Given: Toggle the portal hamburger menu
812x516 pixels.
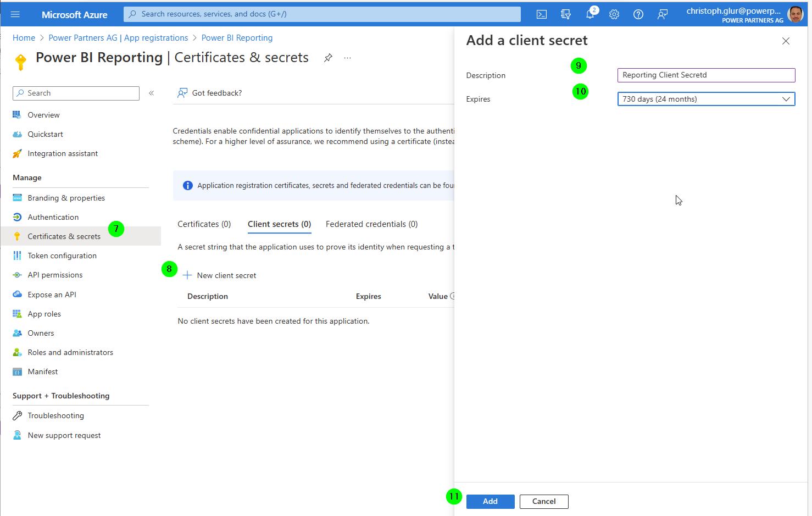Looking at the screenshot, I should pyautogui.click(x=15, y=14).
